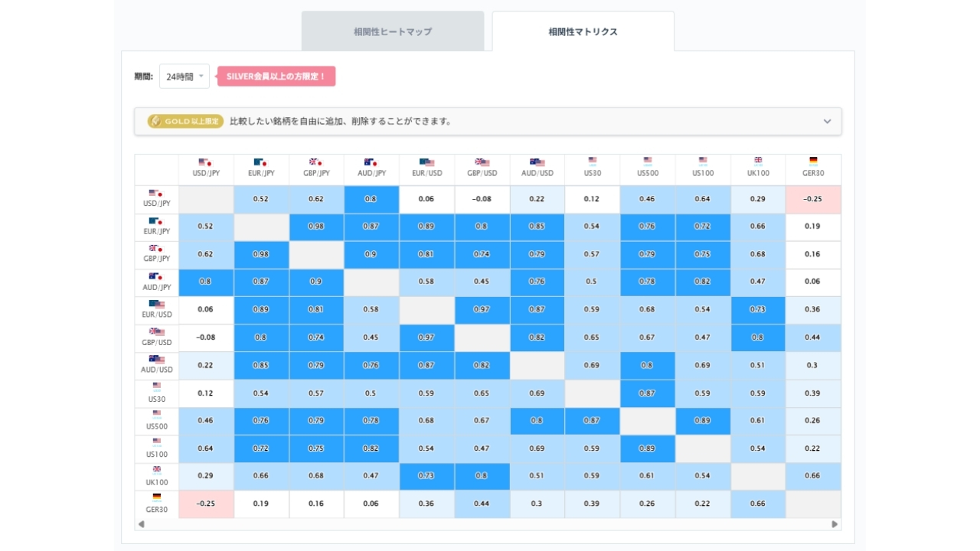Click the 0.12 cell in US30 row
Image resolution: width=980 pixels, height=551 pixels.
click(206, 393)
